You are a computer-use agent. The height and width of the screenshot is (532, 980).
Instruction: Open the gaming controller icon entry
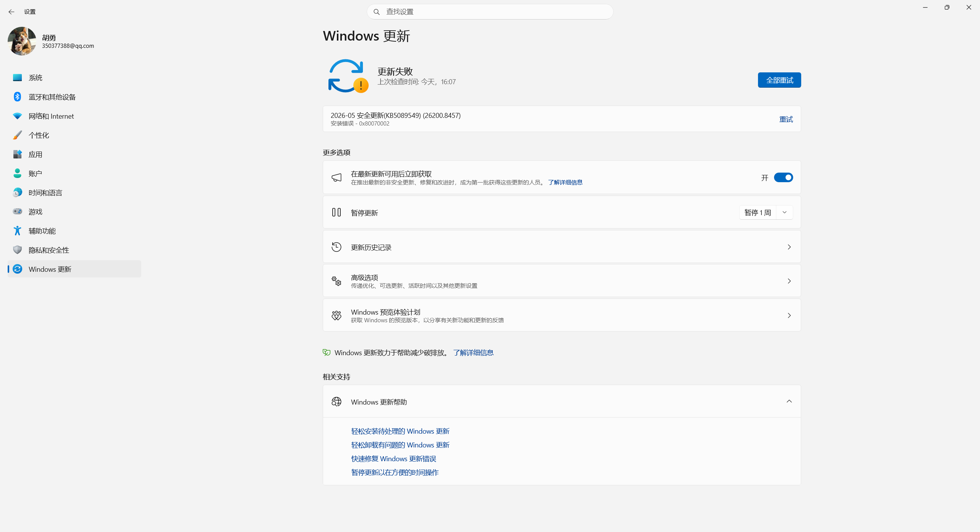click(17, 212)
